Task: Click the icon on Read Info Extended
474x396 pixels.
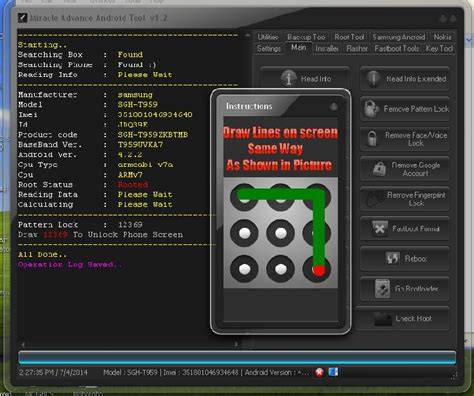Action: coord(373,79)
